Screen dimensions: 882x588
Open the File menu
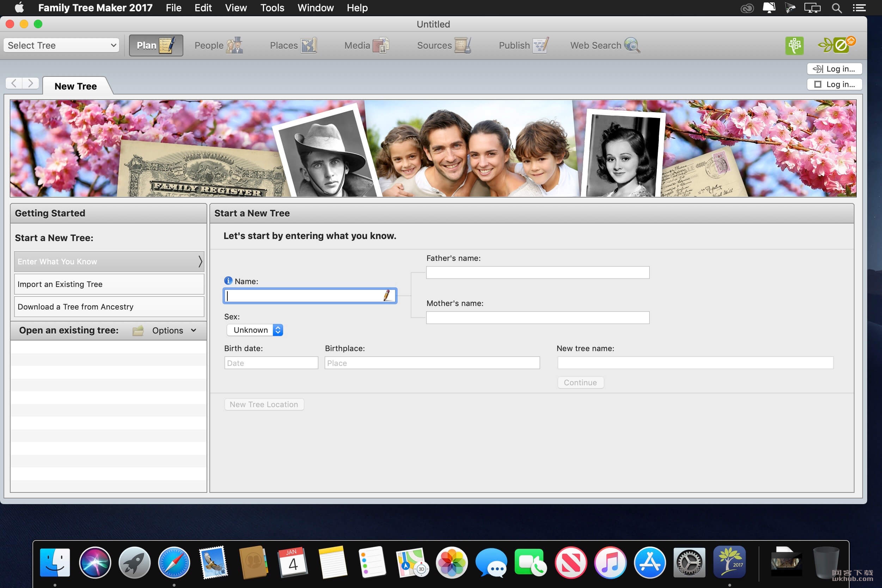[174, 8]
